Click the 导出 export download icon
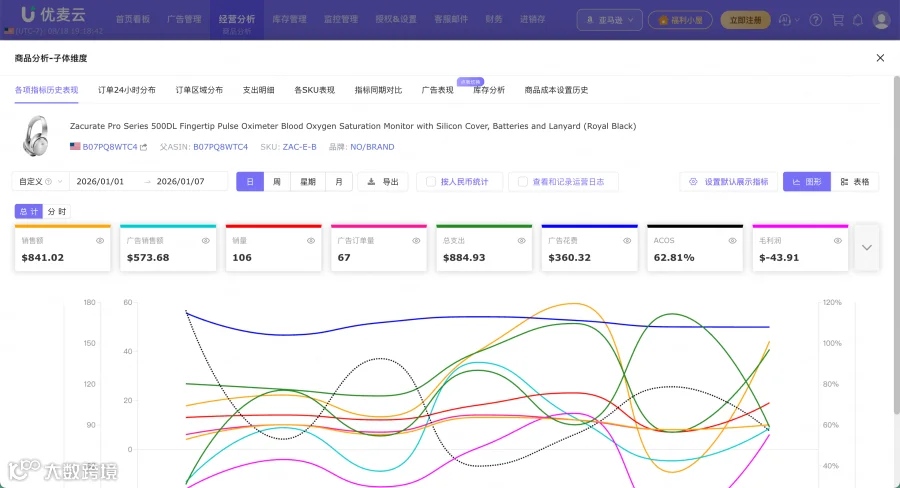The image size is (900, 488). click(371, 181)
